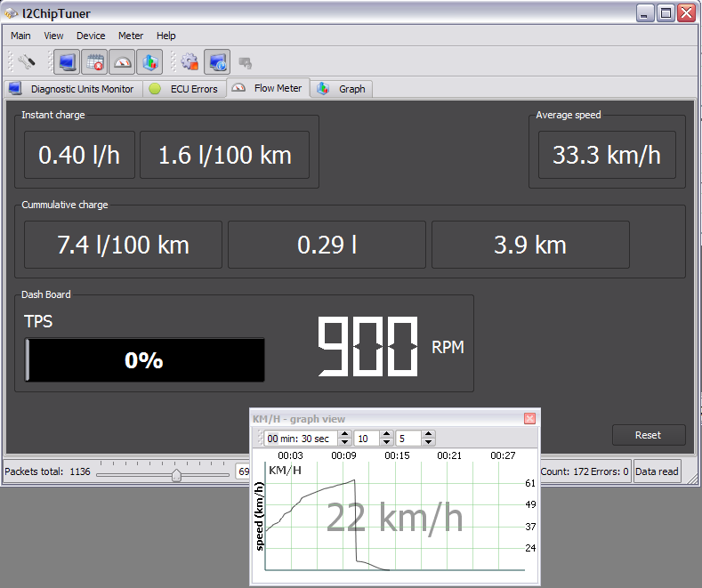The image size is (702, 588).
Task: Increase the spinner showing value 5
Action: pyautogui.click(x=428, y=434)
